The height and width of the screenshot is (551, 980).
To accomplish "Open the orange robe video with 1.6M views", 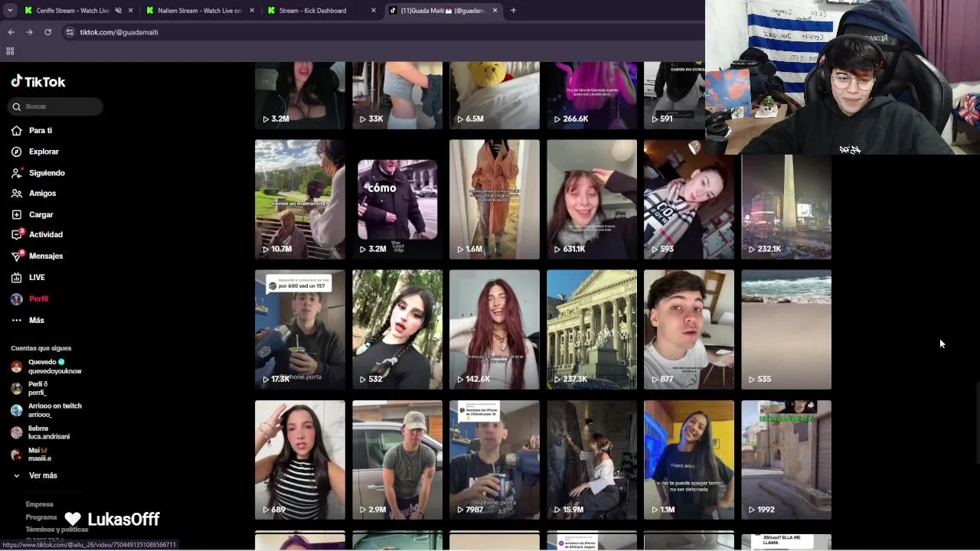I will [x=495, y=199].
